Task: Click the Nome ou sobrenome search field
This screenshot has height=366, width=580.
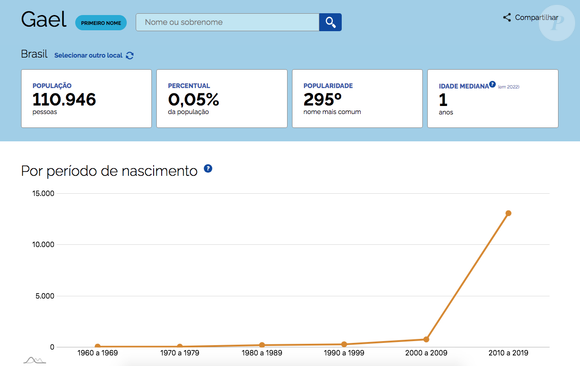Action: (227, 22)
